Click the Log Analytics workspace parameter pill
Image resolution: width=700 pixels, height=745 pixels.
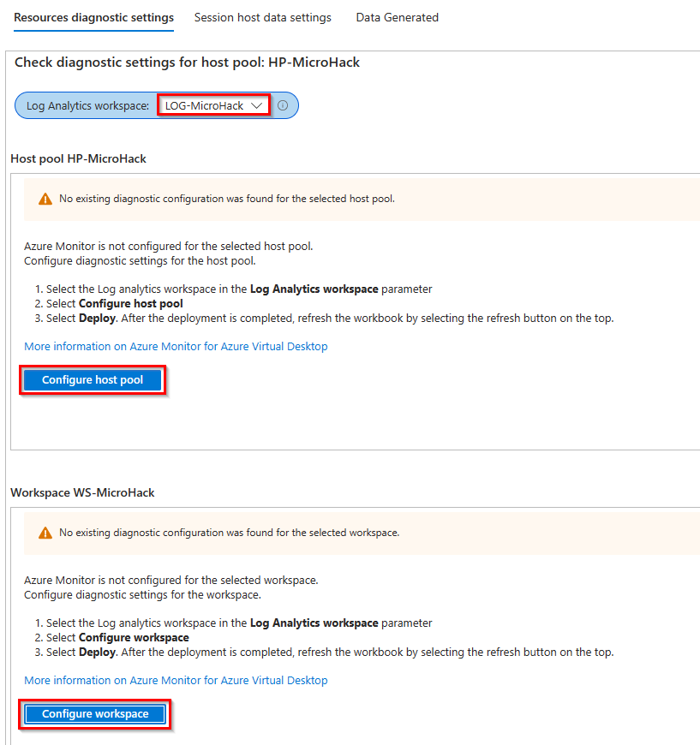86,104
